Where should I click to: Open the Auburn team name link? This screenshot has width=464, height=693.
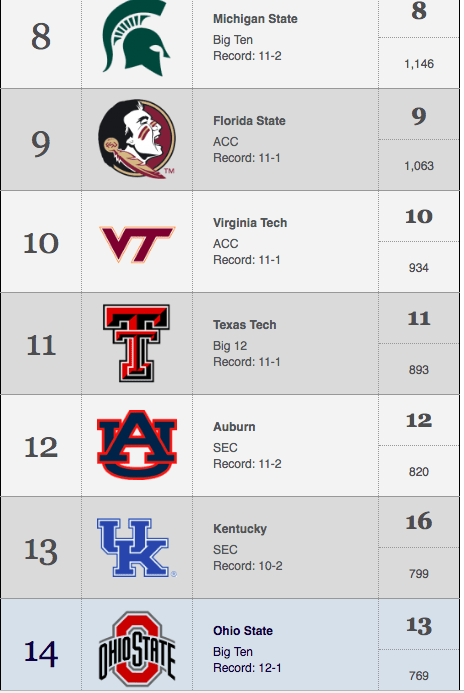pos(234,427)
